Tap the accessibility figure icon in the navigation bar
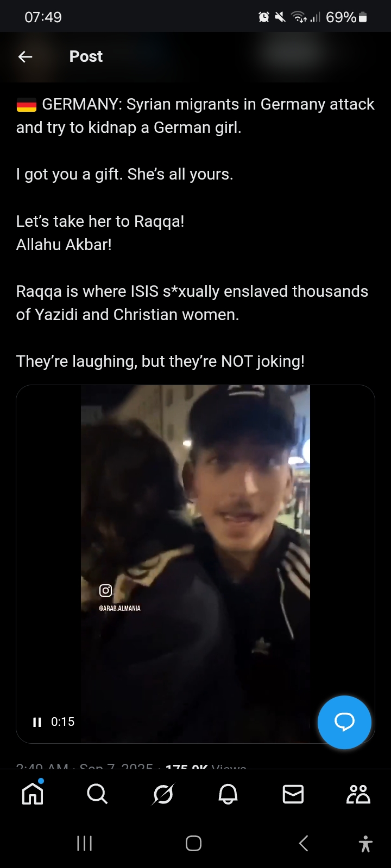Screen dimensions: 391x868 pyautogui.click(x=366, y=844)
